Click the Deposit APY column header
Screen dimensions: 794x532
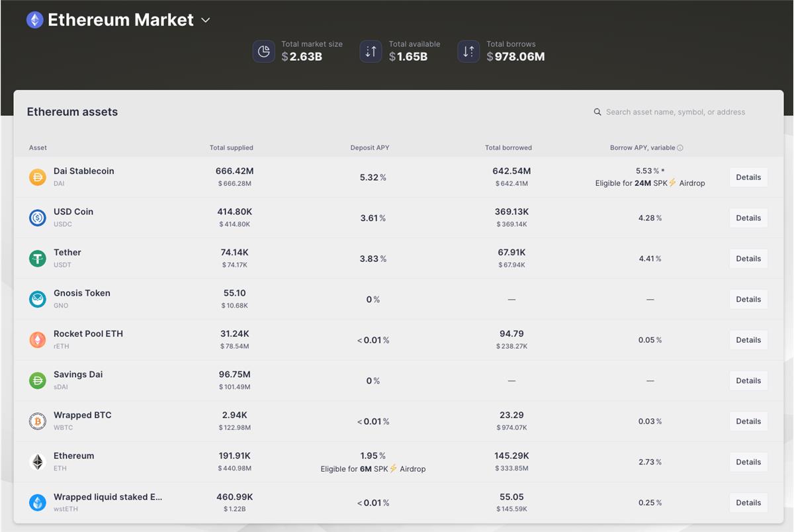coord(370,148)
